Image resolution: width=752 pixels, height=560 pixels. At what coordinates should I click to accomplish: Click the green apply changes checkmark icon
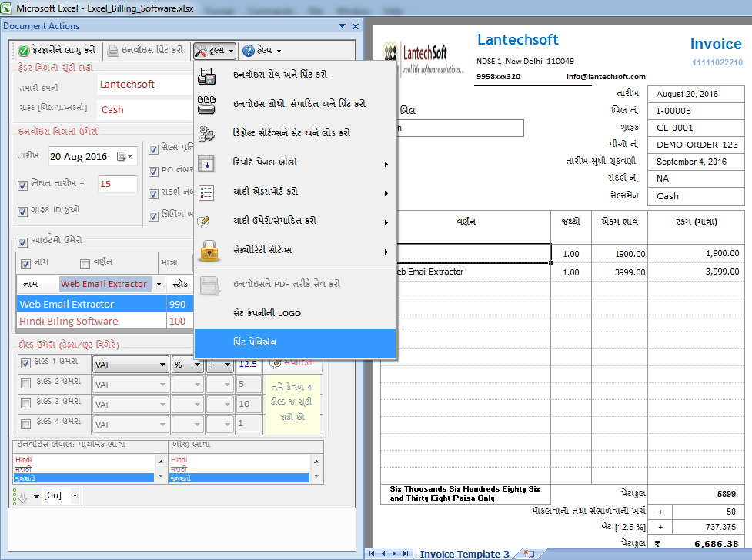[24, 50]
